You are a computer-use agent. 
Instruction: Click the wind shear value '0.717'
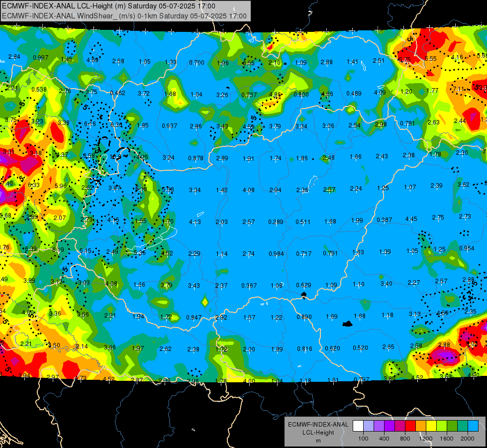(x=304, y=254)
